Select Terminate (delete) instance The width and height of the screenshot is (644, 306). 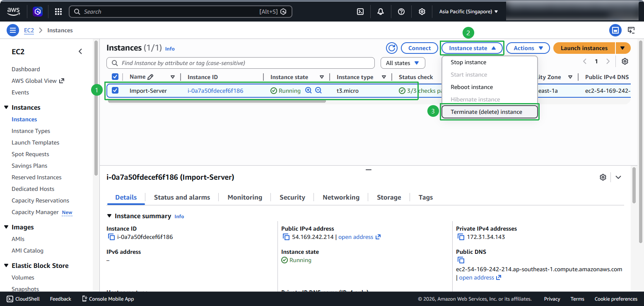pyautogui.click(x=490, y=112)
